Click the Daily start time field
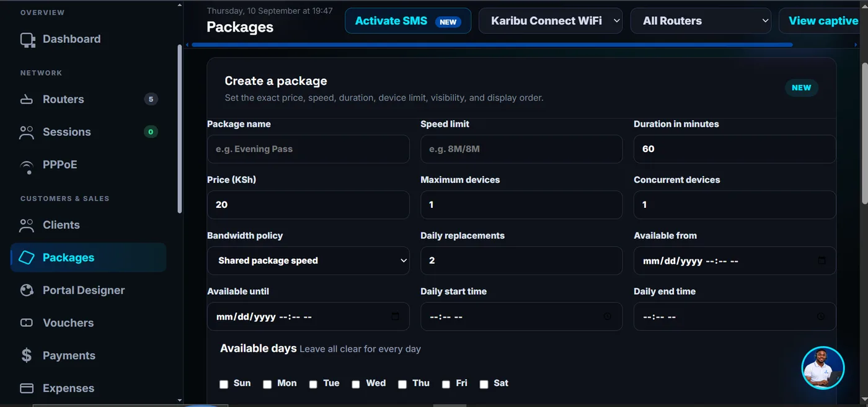868x407 pixels. point(521,316)
